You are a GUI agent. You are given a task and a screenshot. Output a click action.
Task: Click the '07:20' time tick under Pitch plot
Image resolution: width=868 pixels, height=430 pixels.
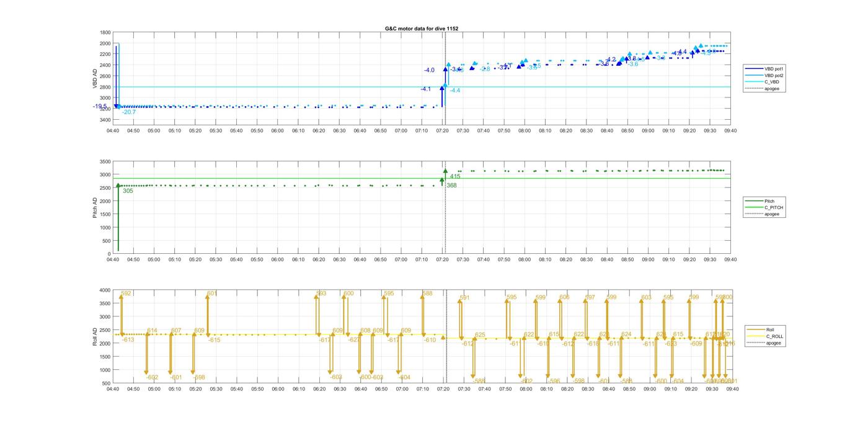442,260
